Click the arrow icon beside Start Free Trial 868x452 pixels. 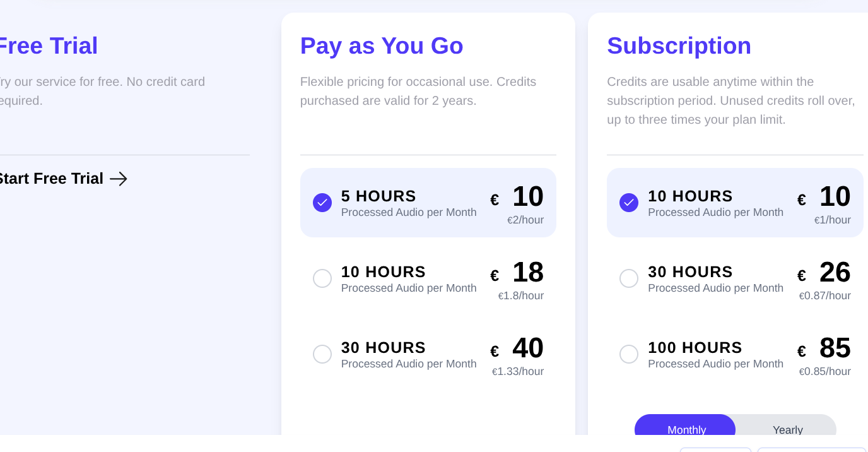119,179
